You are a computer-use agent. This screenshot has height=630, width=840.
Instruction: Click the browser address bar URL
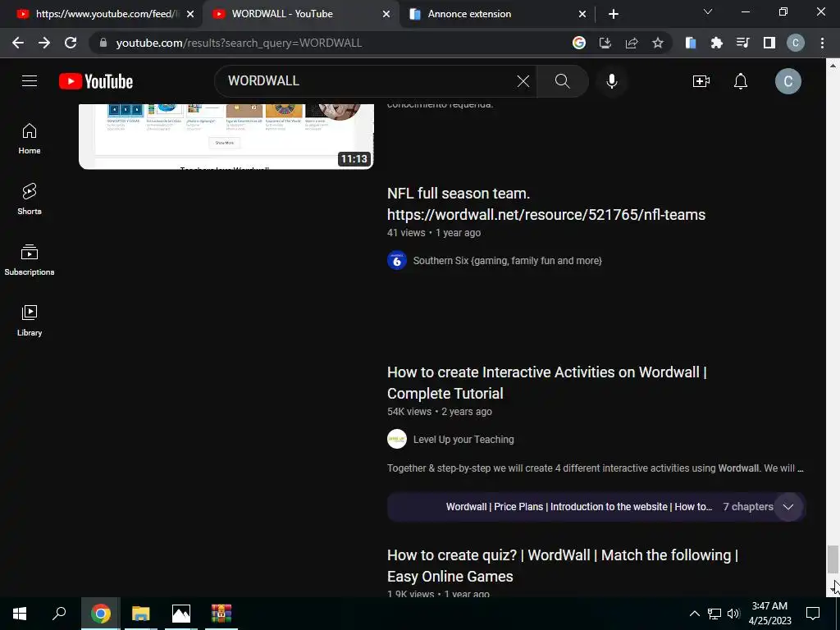click(x=239, y=43)
